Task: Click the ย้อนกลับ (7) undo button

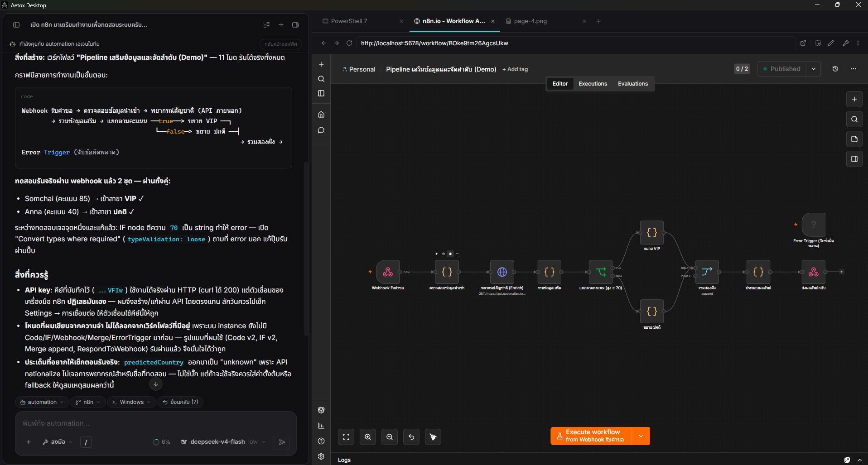Action: click(181, 402)
